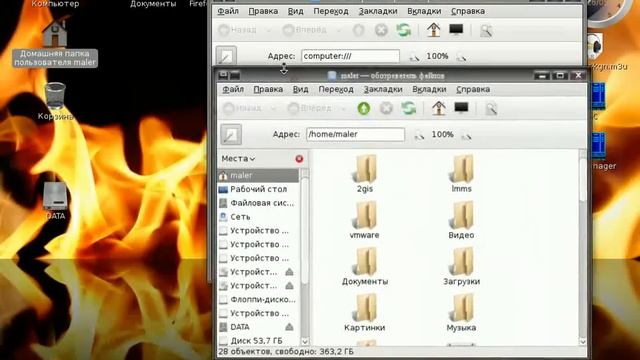The height and width of the screenshot is (360, 640).
Task: Select Диск 53,7 ГБ in the sidebar
Action: 258,340
